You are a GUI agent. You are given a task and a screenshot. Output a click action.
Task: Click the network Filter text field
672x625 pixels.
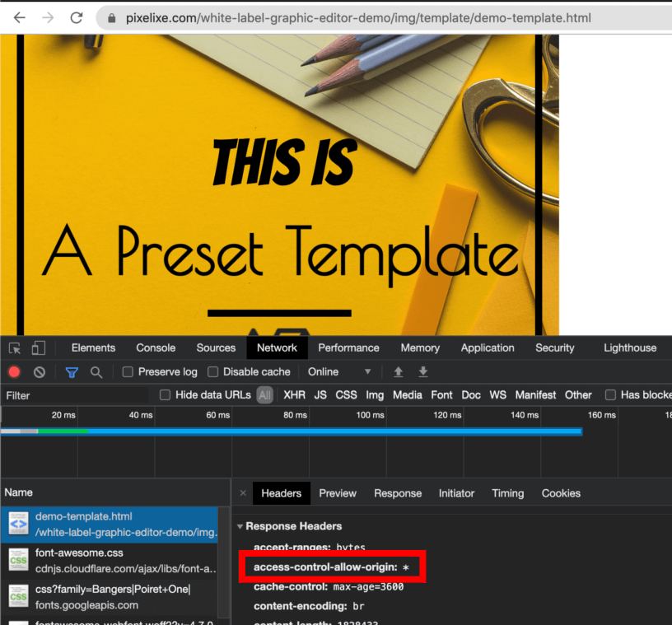[74, 395]
